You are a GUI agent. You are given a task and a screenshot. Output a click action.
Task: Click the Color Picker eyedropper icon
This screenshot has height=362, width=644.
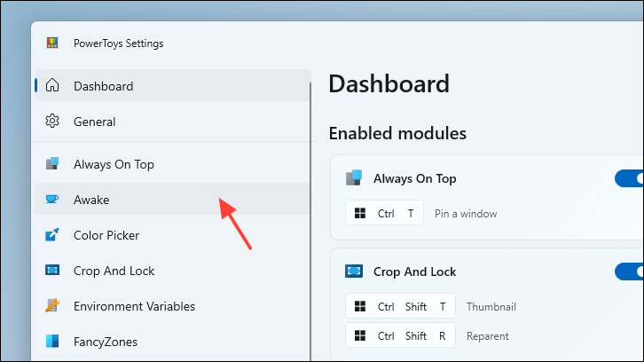(x=52, y=234)
